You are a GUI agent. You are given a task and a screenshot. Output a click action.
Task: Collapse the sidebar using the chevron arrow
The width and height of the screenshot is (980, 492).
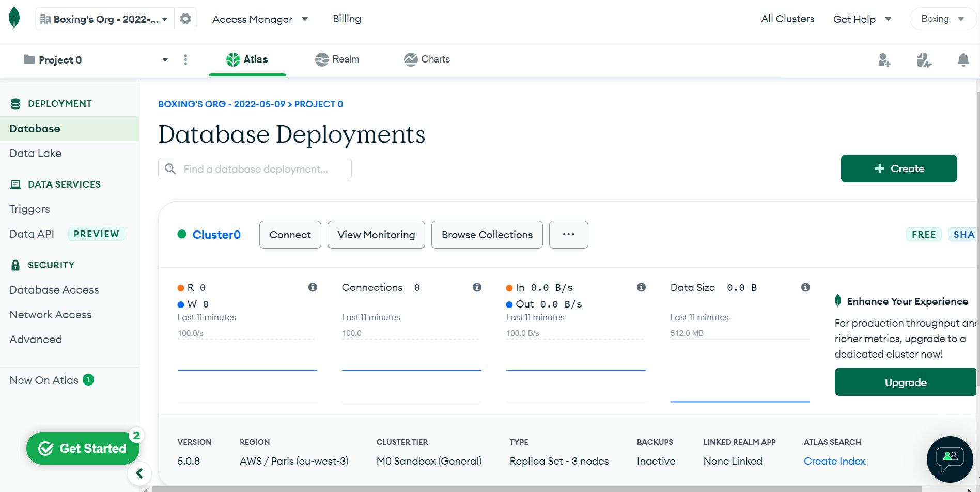[x=139, y=473]
